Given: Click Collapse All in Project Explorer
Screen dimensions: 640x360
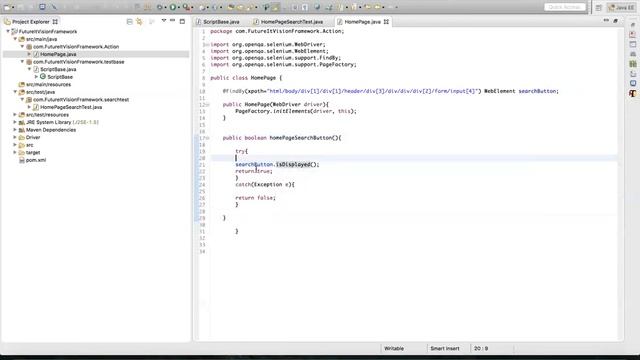Looking at the screenshot, I should pyautogui.click(x=129, y=22).
